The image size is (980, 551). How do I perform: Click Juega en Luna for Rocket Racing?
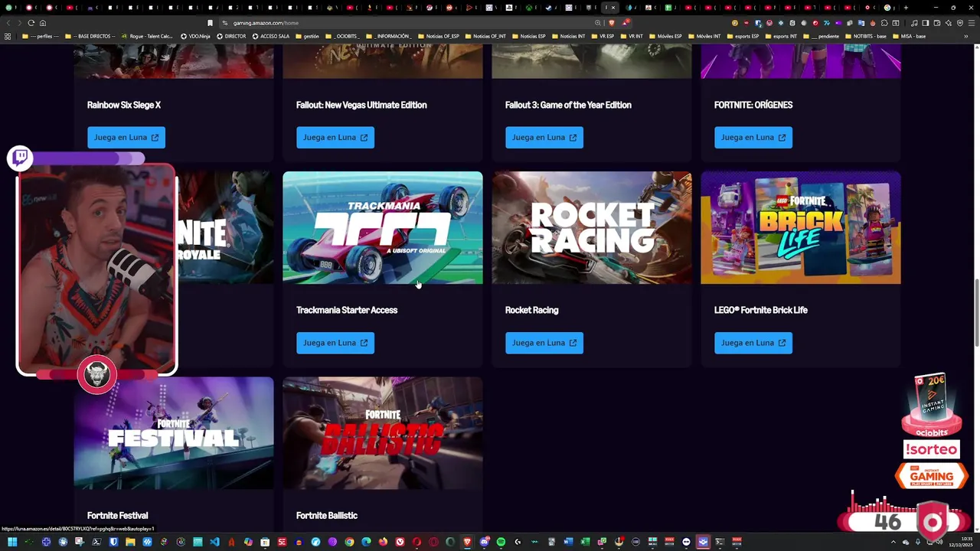tap(544, 343)
